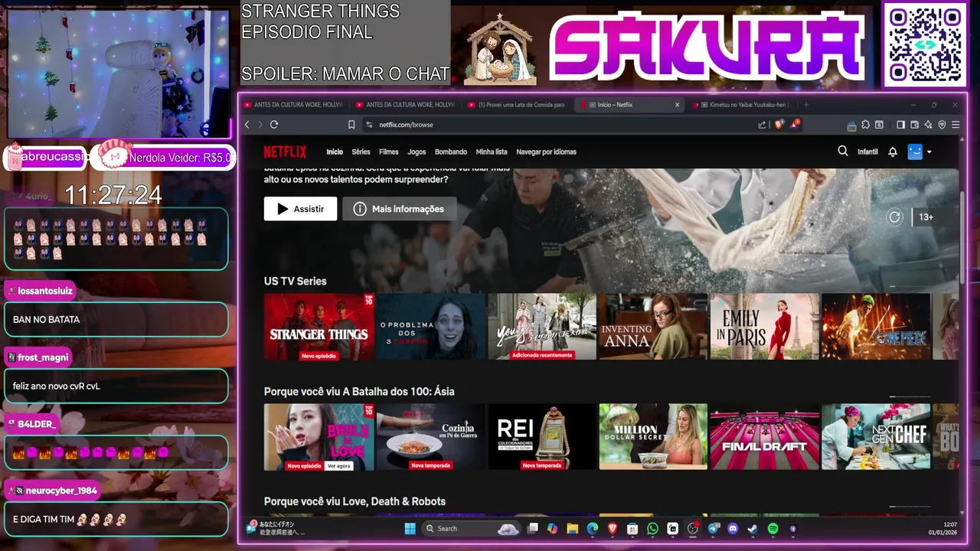Open a new browser tab

(806, 105)
